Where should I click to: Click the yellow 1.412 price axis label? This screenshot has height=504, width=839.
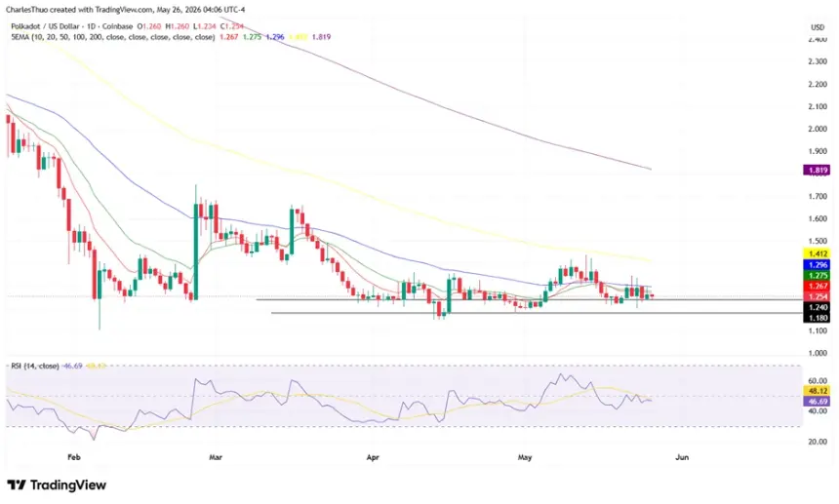click(818, 253)
